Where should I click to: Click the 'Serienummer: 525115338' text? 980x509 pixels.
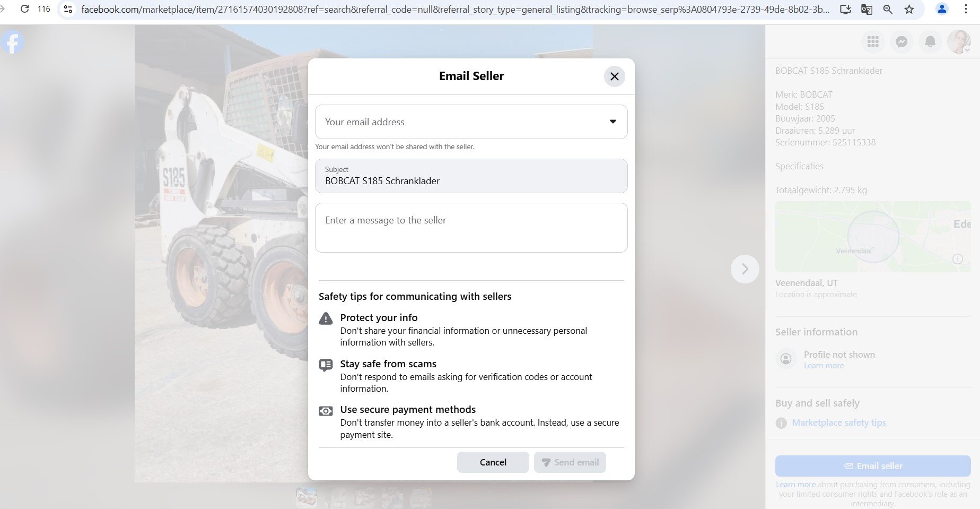[x=825, y=142]
